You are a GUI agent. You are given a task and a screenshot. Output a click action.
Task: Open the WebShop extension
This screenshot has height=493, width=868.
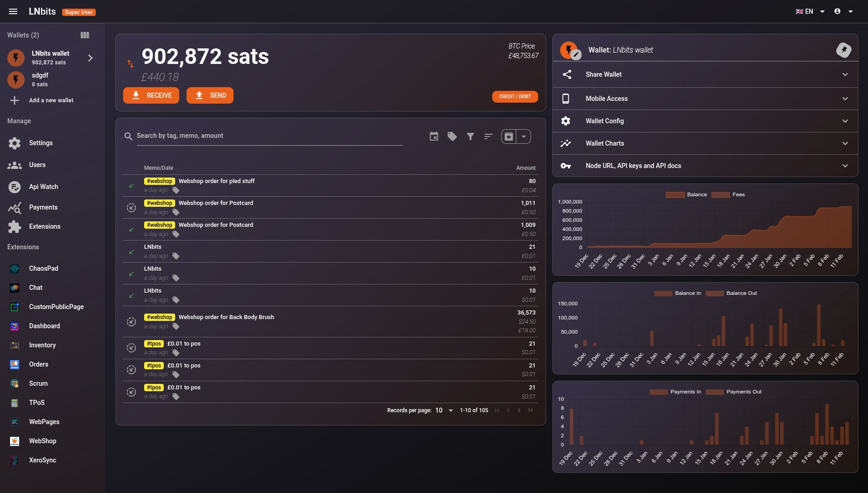(x=42, y=441)
